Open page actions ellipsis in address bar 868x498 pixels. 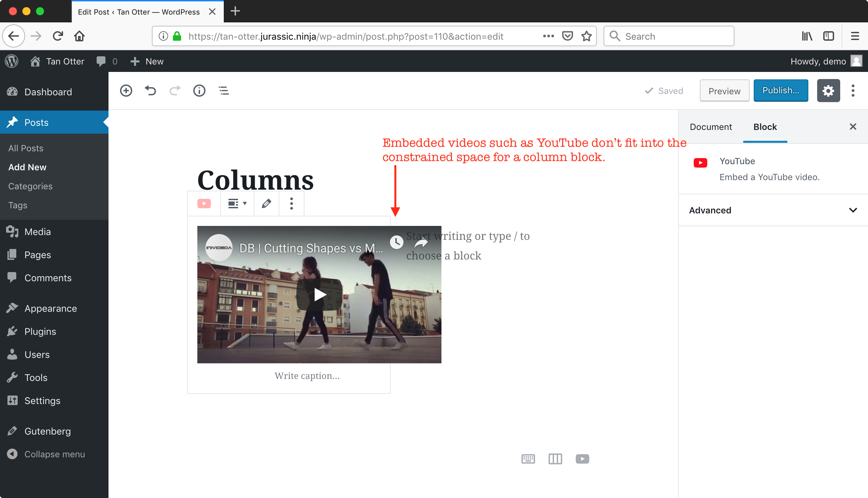[x=548, y=36]
